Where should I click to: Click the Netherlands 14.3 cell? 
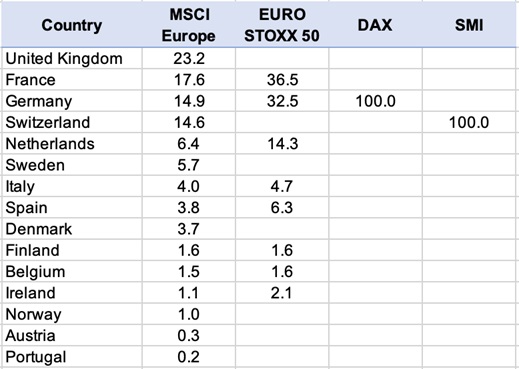(282, 144)
